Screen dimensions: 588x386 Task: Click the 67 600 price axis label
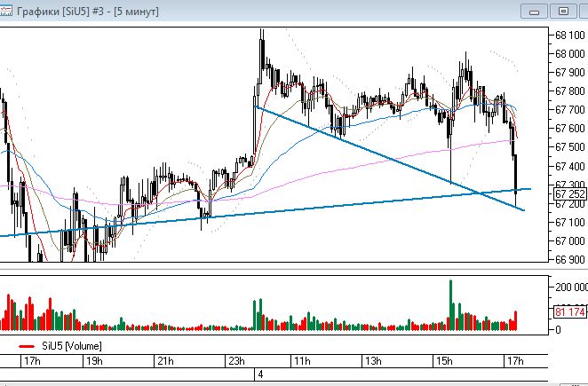570,128
